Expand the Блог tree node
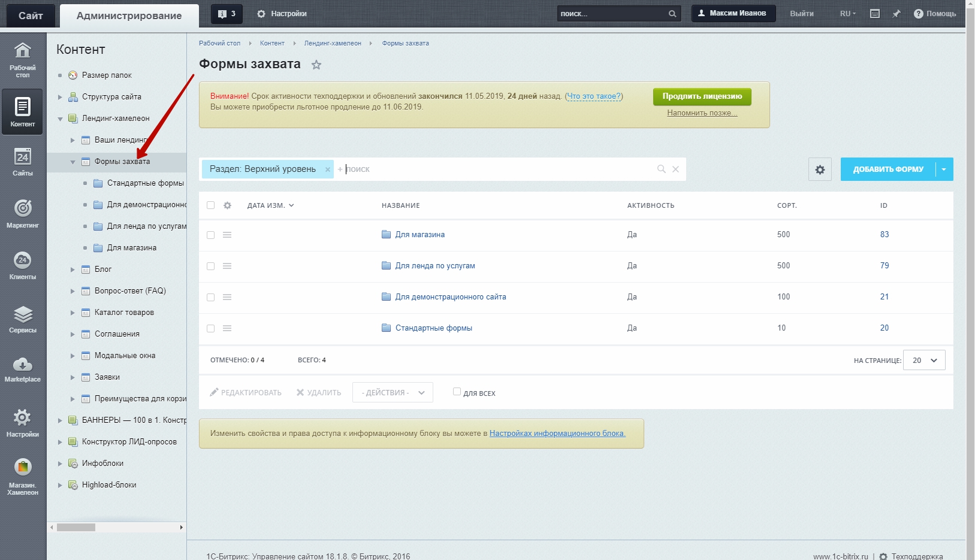 (73, 270)
